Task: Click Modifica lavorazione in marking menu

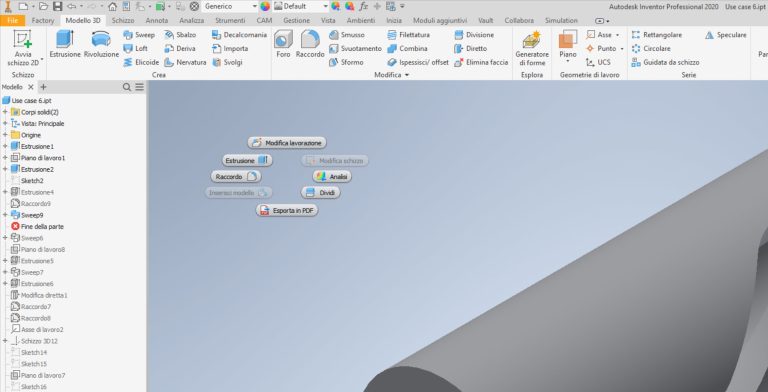Action: [x=287, y=143]
